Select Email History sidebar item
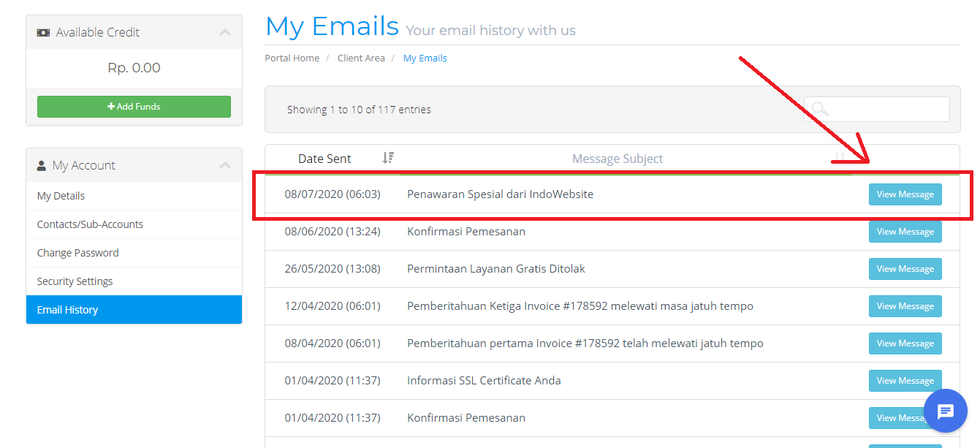This screenshot has width=980, height=448. (67, 310)
